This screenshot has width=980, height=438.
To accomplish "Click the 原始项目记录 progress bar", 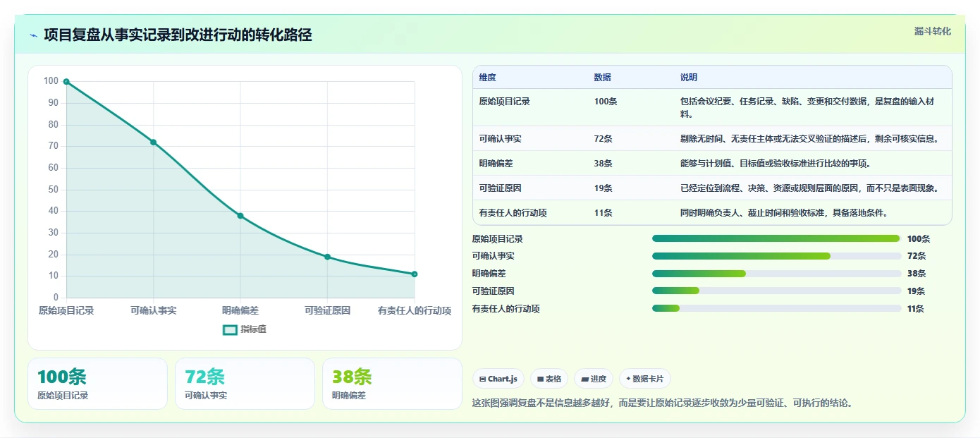I will 777,238.
